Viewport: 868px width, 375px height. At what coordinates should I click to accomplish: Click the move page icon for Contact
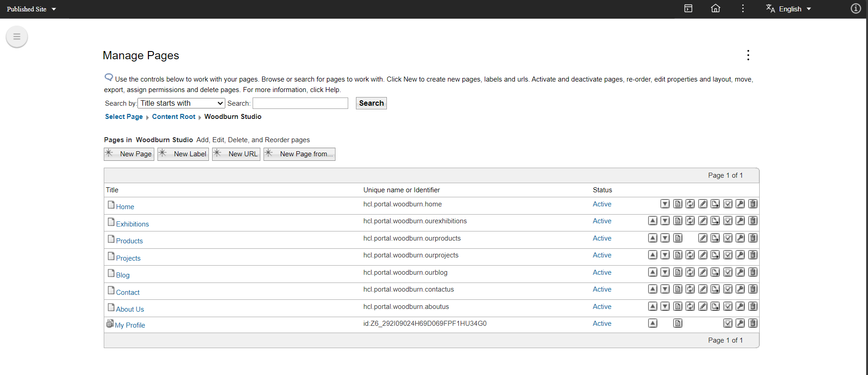(x=715, y=289)
